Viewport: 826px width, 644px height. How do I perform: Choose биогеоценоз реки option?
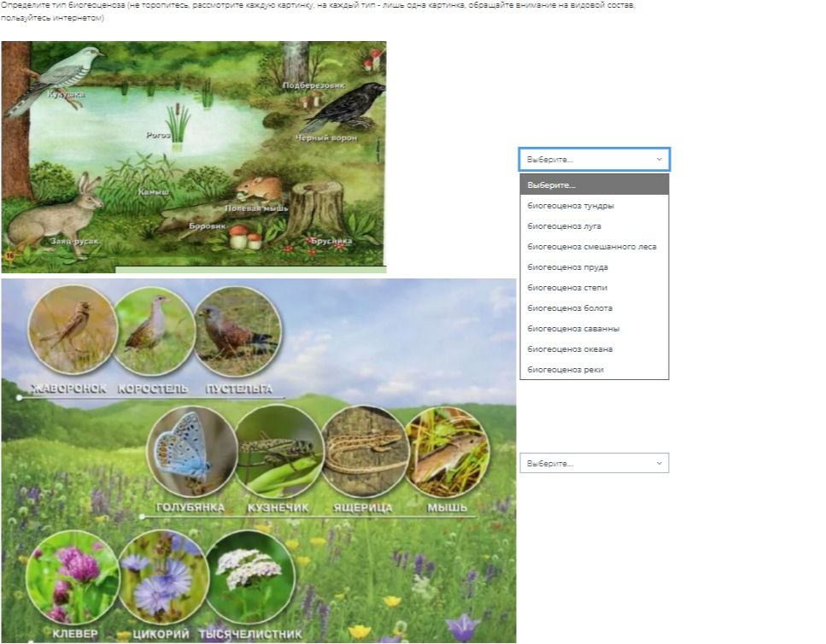pyautogui.click(x=595, y=369)
